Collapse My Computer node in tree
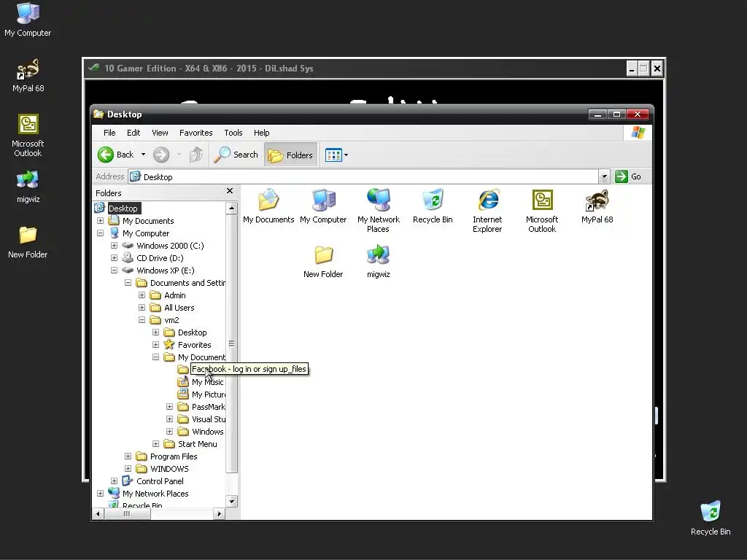 click(100, 233)
